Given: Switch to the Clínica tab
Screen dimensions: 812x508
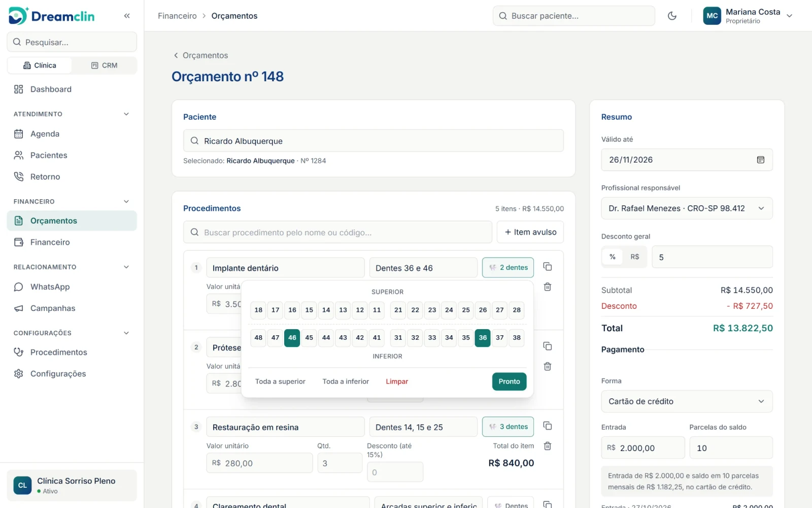Looking at the screenshot, I should tap(40, 66).
